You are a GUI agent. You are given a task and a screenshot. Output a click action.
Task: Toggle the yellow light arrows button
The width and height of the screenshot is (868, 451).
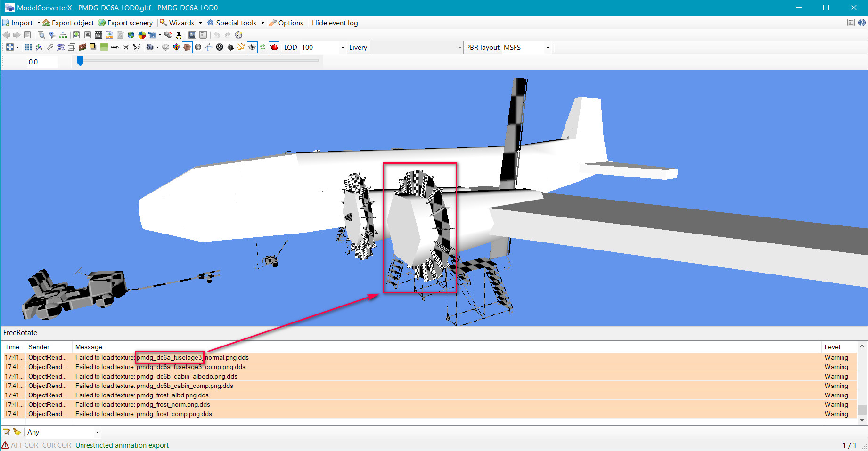pos(241,47)
